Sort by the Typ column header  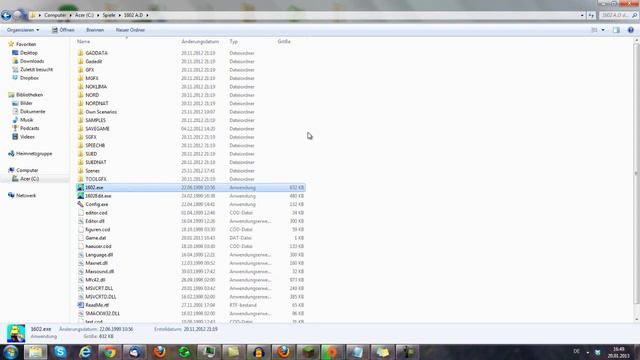click(x=233, y=42)
